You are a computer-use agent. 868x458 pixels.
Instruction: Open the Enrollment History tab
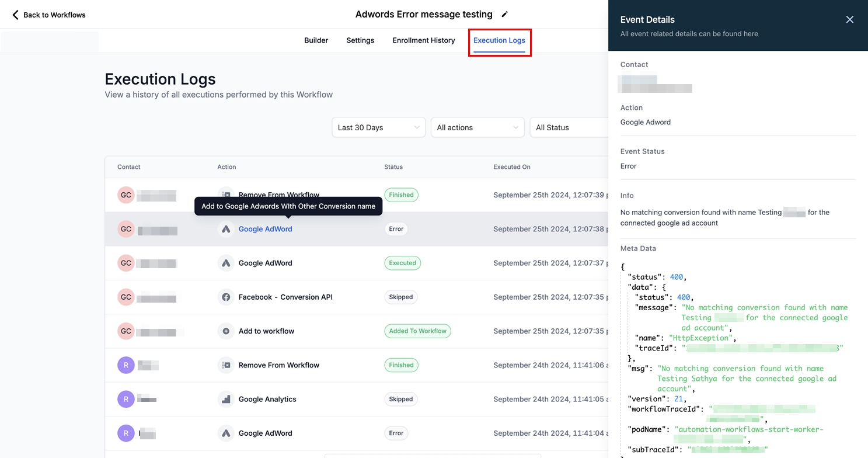[423, 40]
